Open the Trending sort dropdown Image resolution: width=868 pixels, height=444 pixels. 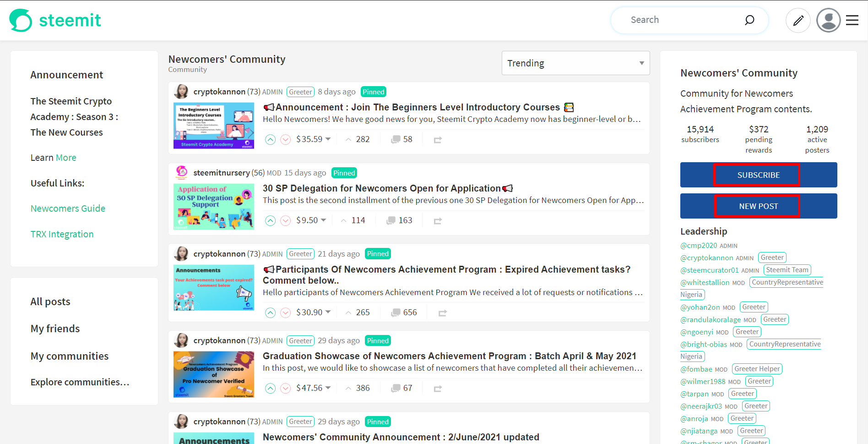575,63
